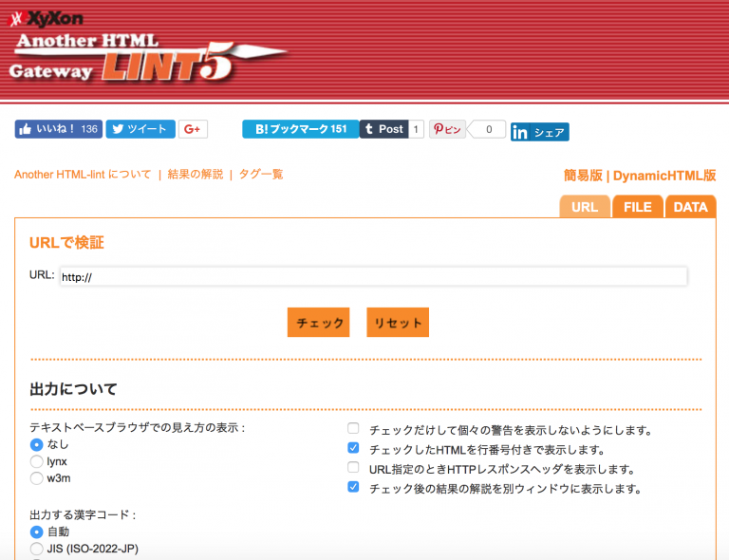Share via the Google+ button
The width and height of the screenshot is (729, 560).
193,129
